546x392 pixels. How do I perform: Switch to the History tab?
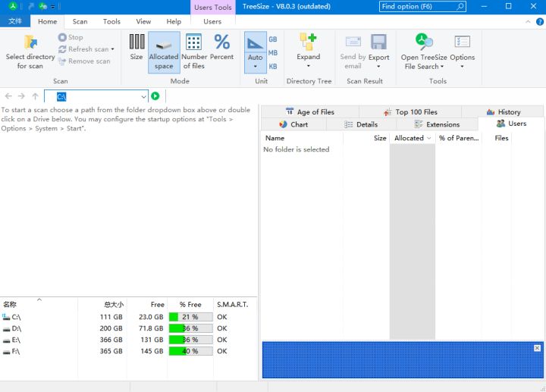[x=504, y=112]
